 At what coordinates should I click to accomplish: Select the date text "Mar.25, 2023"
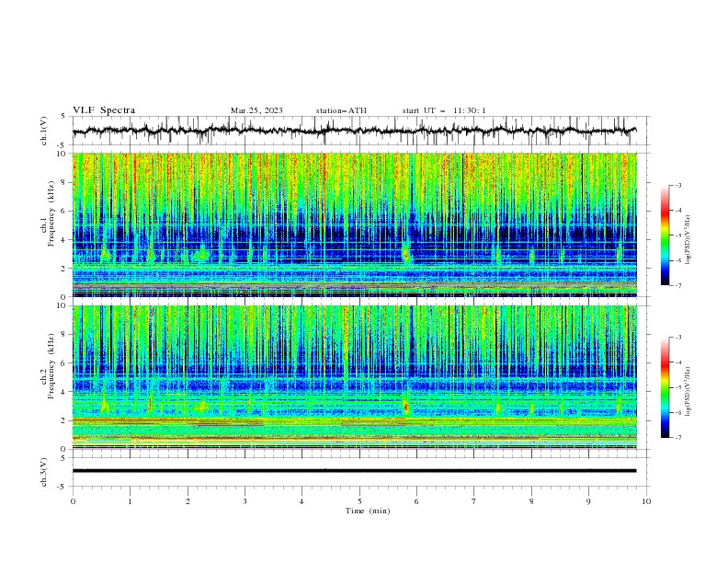pos(256,110)
